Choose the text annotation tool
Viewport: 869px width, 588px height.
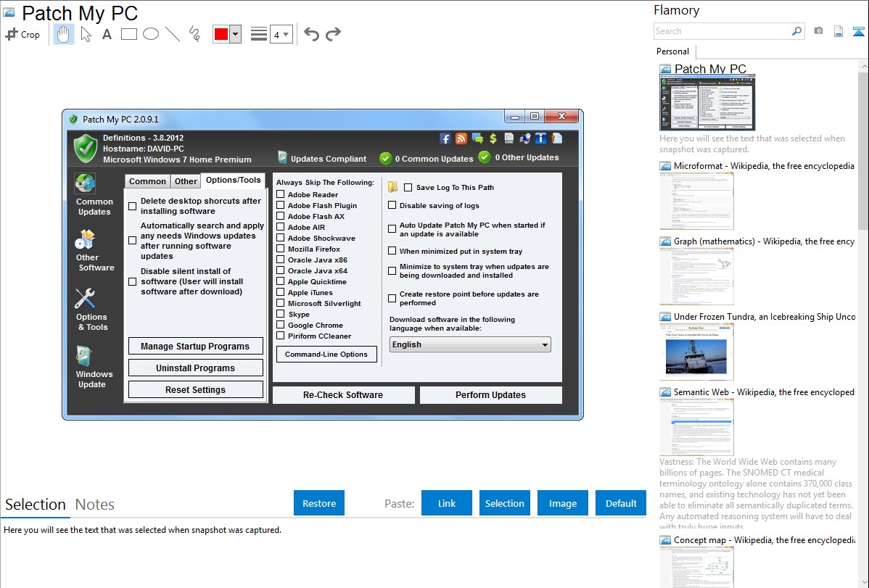[107, 34]
